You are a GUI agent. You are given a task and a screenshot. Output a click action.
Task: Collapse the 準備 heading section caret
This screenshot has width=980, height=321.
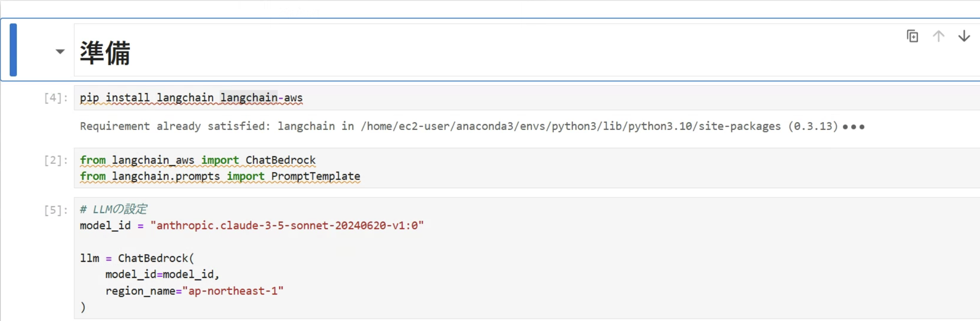(x=60, y=51)
